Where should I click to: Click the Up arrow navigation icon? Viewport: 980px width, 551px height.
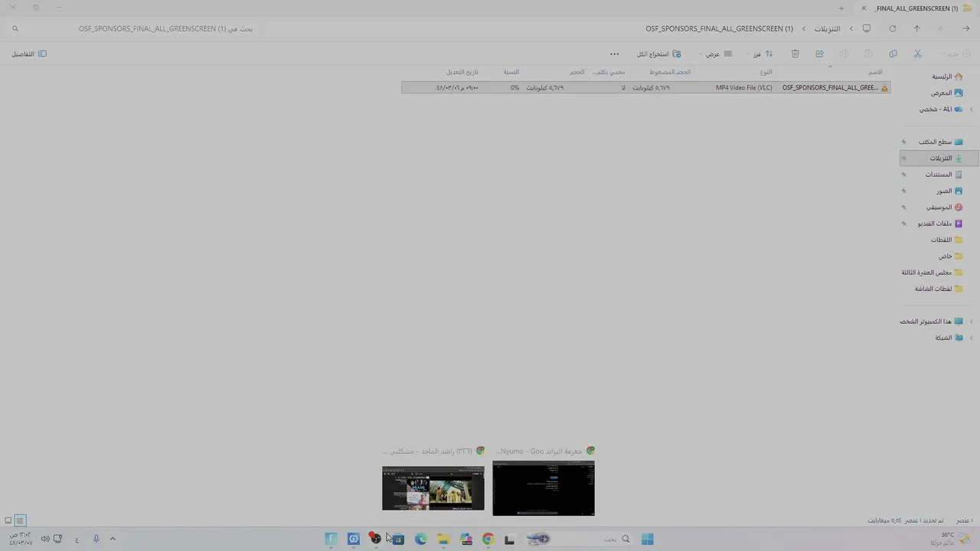916,28
